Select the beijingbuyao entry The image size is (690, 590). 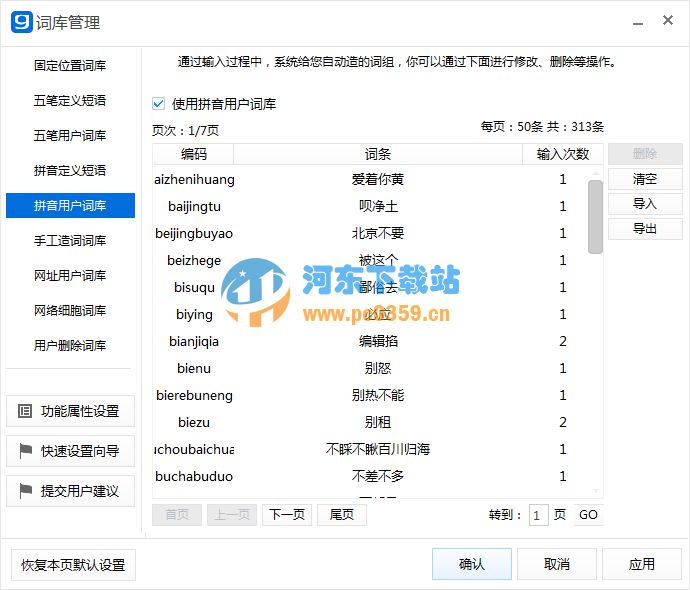point(371,233)
